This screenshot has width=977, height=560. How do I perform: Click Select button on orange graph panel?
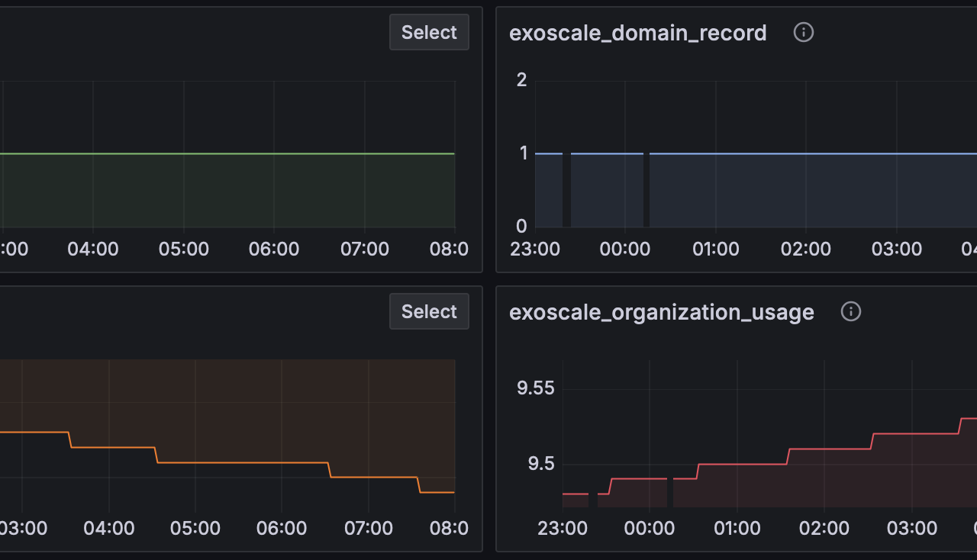tap(429, 311)
